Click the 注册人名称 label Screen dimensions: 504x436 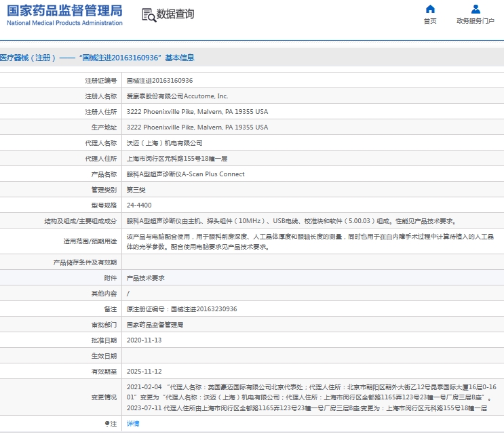pos(101,96)
